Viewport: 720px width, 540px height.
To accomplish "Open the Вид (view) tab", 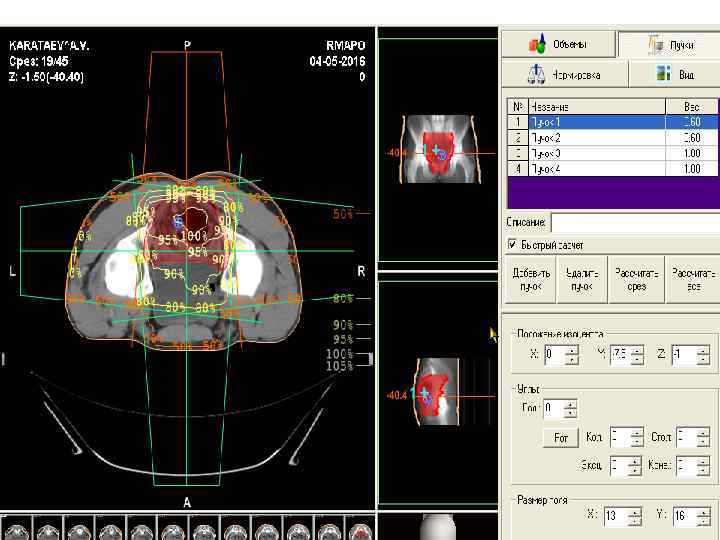I will [x=675, y=74].
